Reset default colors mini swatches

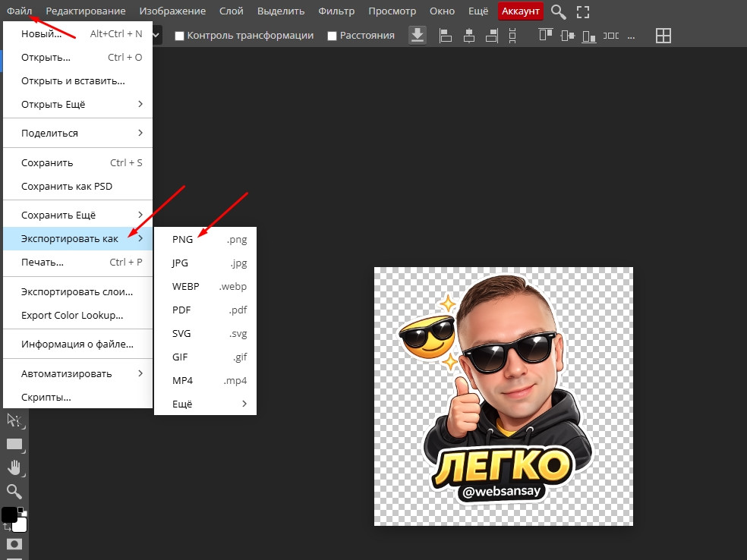21,511
